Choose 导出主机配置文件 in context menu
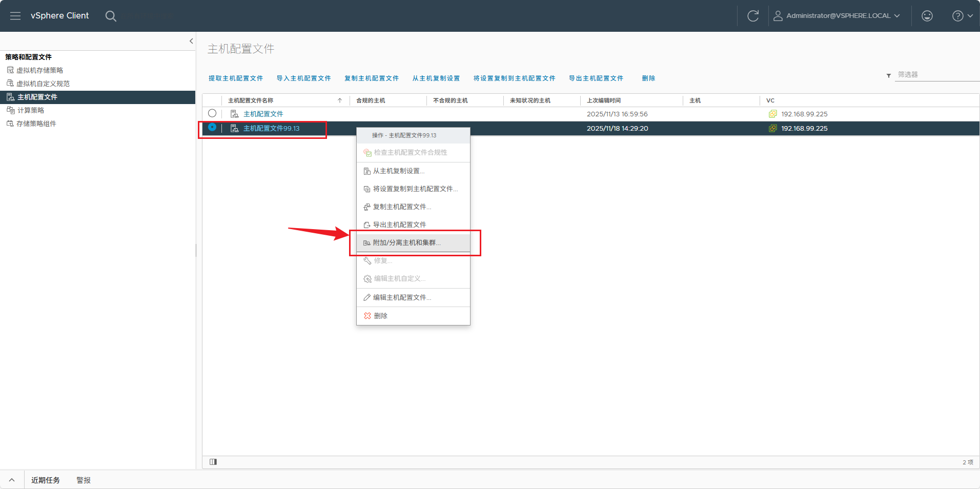Image resolution: width=980 pixels, height=489 pixels. (413, 225)
